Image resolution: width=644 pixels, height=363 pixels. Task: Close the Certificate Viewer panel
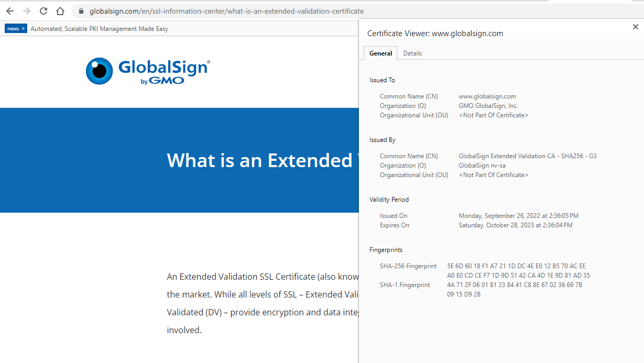click(636, 27)
